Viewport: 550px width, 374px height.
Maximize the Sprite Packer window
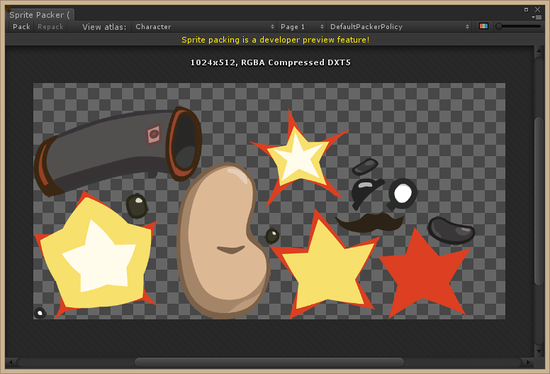[x=526, y=9]
